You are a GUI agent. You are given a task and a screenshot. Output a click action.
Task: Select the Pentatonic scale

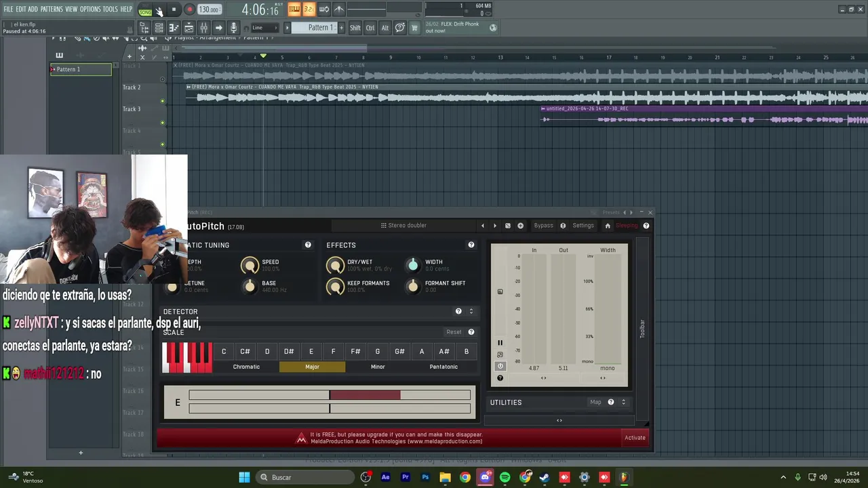point(443,367)
